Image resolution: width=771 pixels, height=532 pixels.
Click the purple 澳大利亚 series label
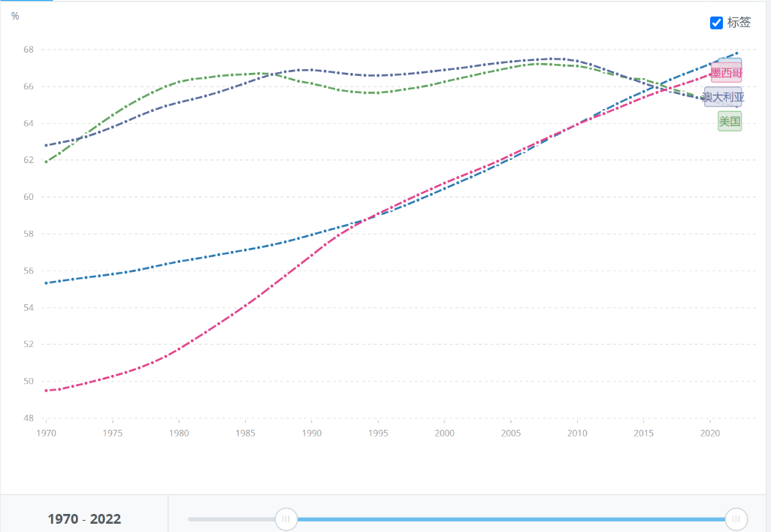tap(723, 97)
